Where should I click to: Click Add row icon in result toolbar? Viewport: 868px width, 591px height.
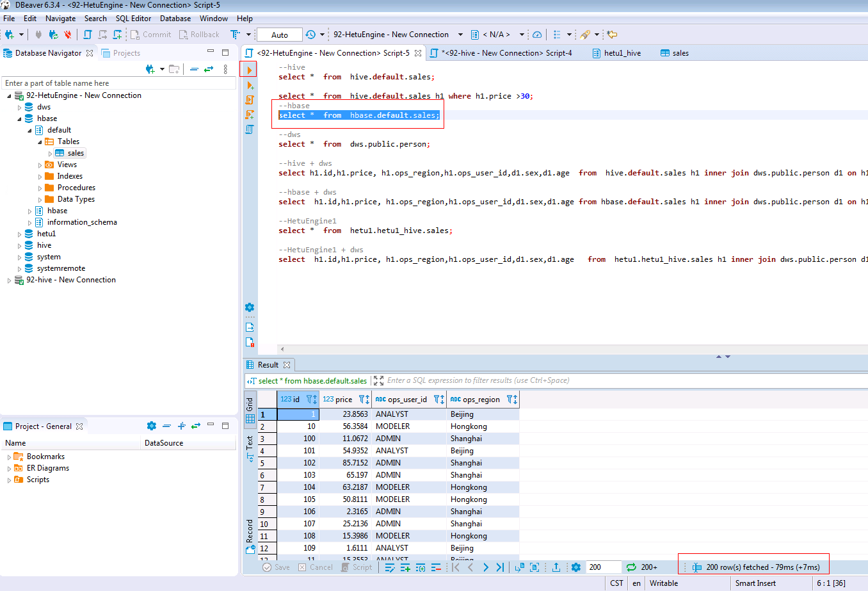[x=405, y=567]
